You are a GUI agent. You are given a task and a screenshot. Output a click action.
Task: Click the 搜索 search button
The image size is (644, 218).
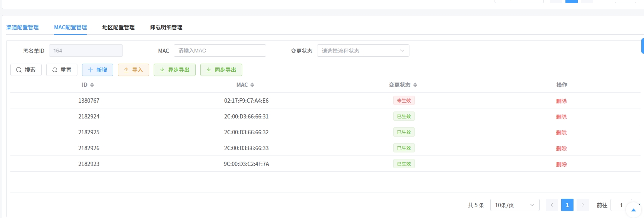(x=26, y=70)
